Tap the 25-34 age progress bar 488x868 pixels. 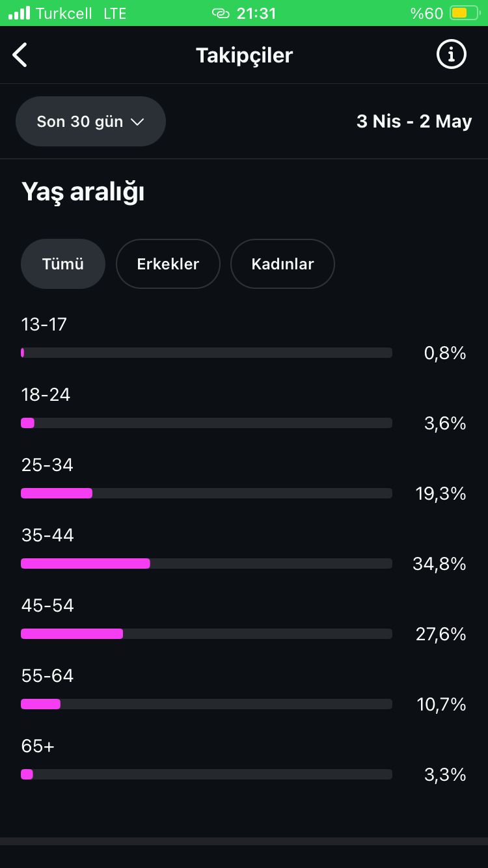click(206, 493)
